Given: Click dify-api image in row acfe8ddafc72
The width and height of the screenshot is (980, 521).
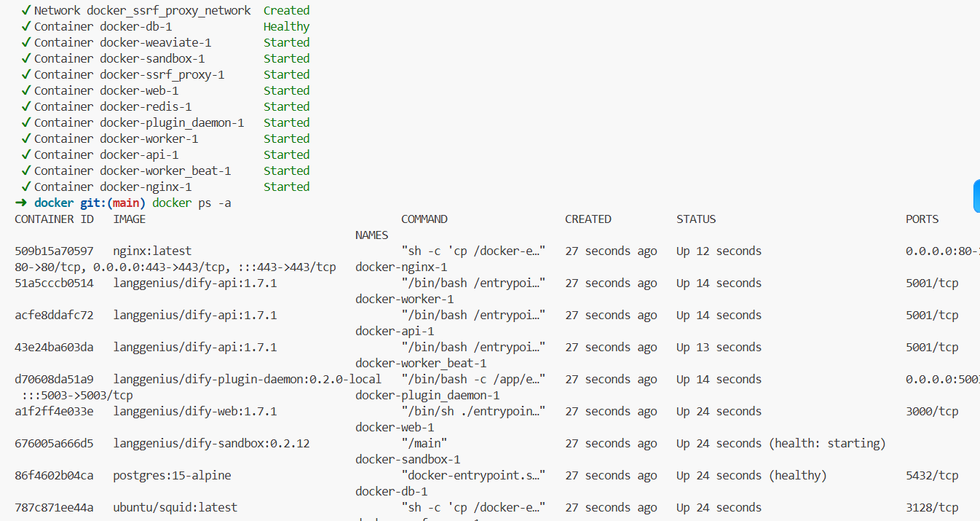Looking at the screenshot, I should click(194, 316).
